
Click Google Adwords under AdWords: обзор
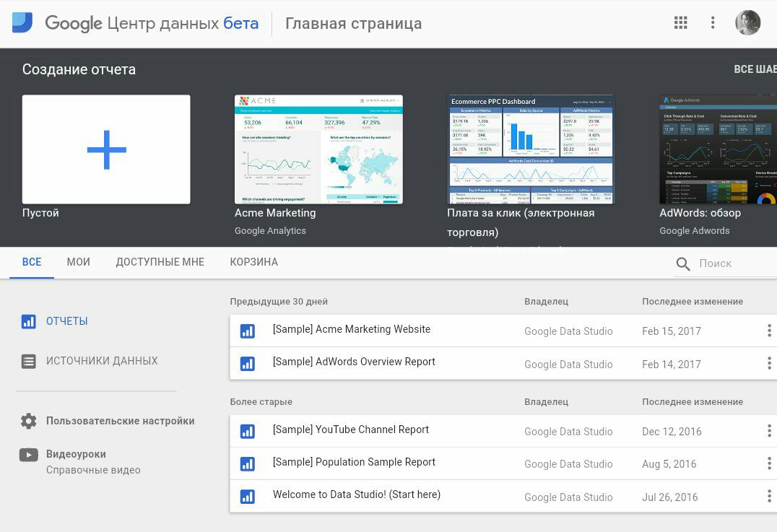tap(694, 231)
